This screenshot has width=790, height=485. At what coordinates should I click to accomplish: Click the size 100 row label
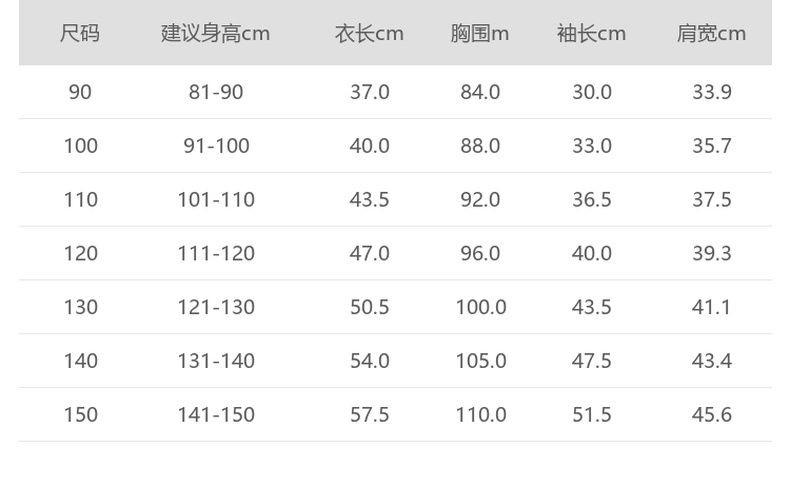pos(80,146)
